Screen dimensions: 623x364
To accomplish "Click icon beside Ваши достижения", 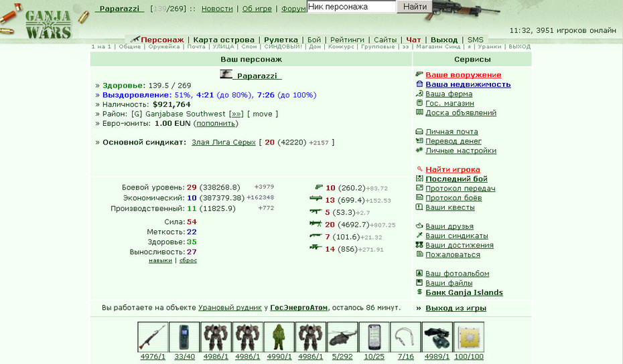I will pos(419,245).
